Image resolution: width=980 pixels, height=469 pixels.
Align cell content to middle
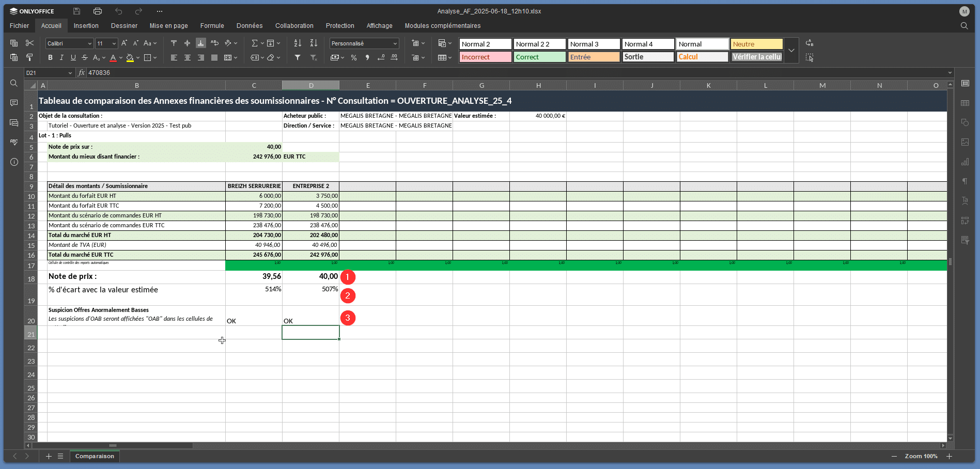pos(187,43)
